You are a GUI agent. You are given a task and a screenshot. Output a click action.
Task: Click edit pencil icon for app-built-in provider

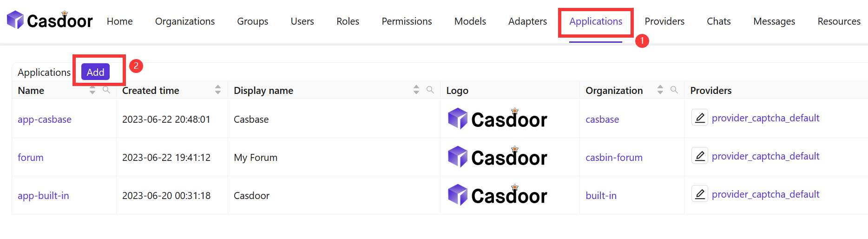tap(699, 194)
